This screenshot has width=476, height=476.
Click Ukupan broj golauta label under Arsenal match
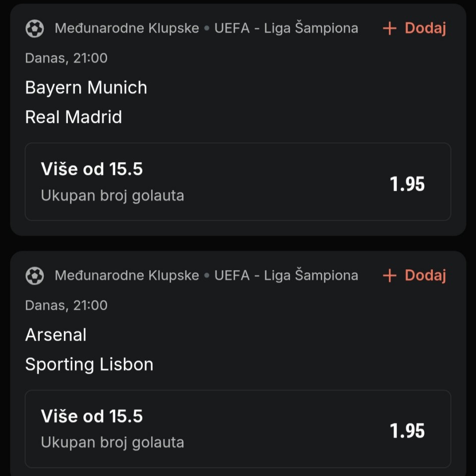112,442
